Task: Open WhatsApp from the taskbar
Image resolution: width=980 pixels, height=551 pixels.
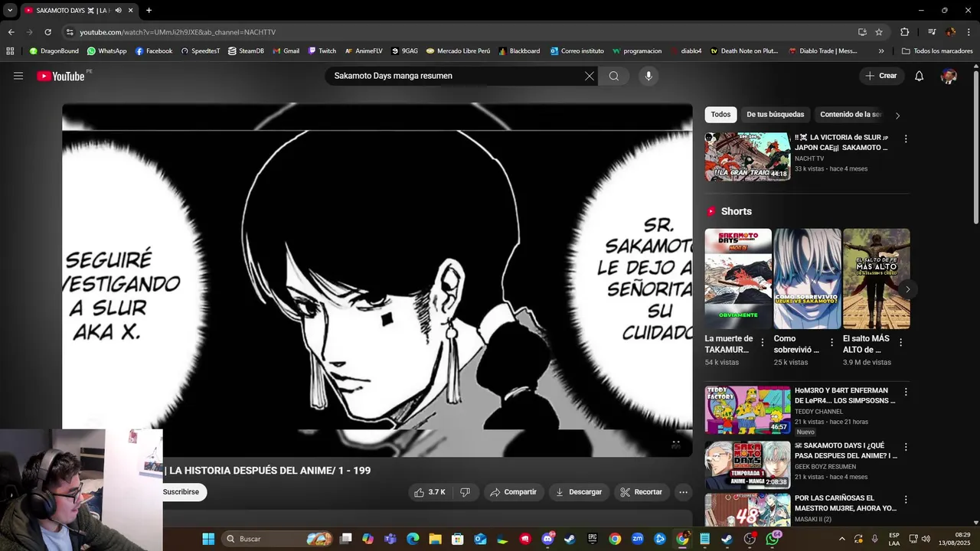Action: pos(772,539)
